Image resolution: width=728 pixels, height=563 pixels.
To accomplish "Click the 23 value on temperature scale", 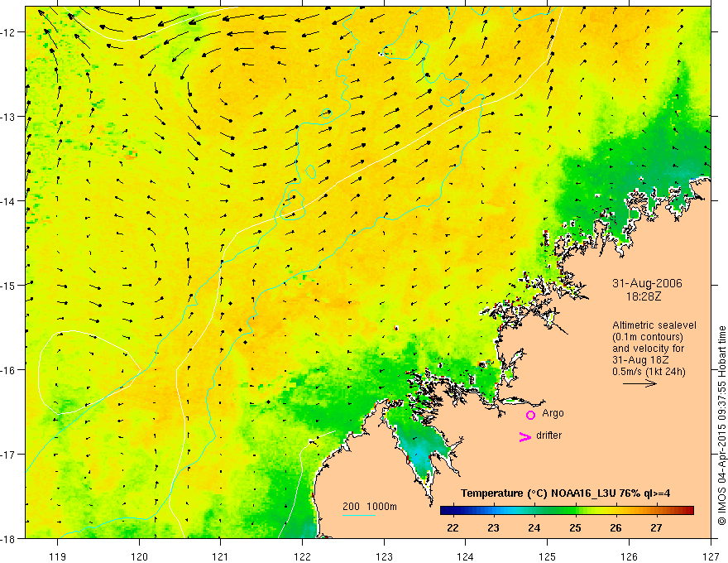I will pyautogui.click(x=493, y=528).
